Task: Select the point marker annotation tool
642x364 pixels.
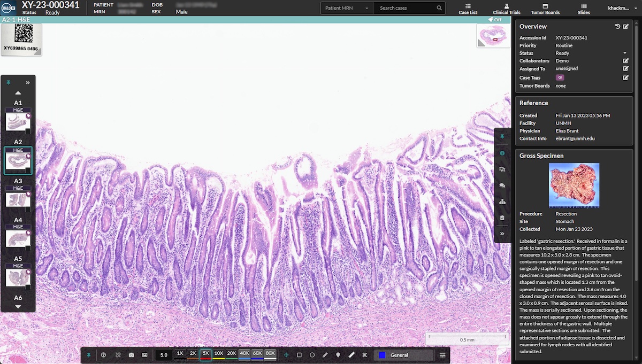Action: point(339,354)
